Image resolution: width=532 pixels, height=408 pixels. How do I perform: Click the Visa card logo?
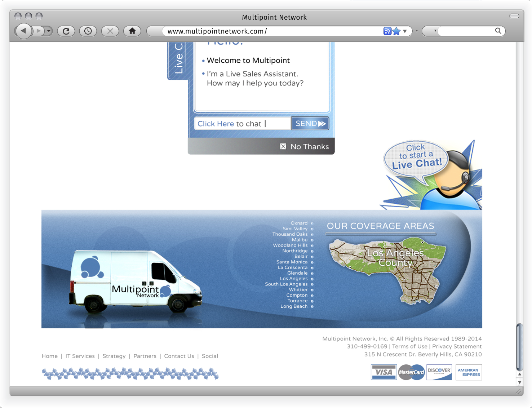[384, 372]
